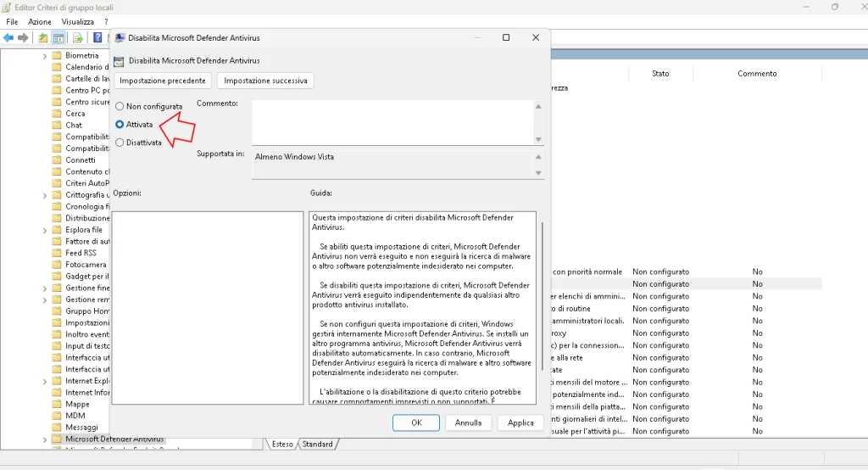Expand the Esplora file tree node
Image resolution: width=868 pixels, height=470 pixels.
pyautogui.click(x=45, y=231)
